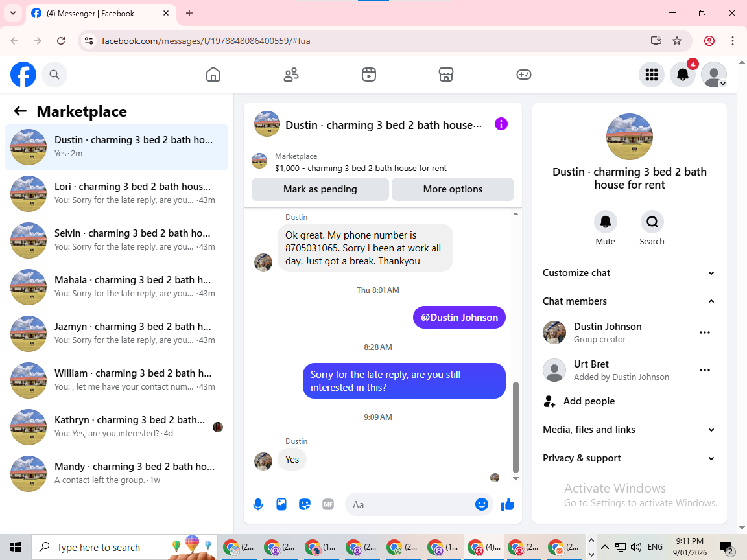Open the William conversation

(117, 380)
